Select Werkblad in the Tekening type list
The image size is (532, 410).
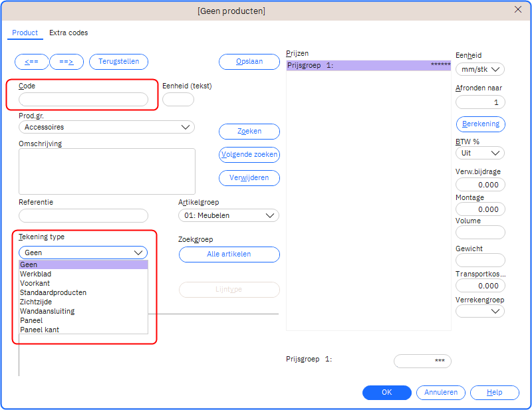[36, 274]
